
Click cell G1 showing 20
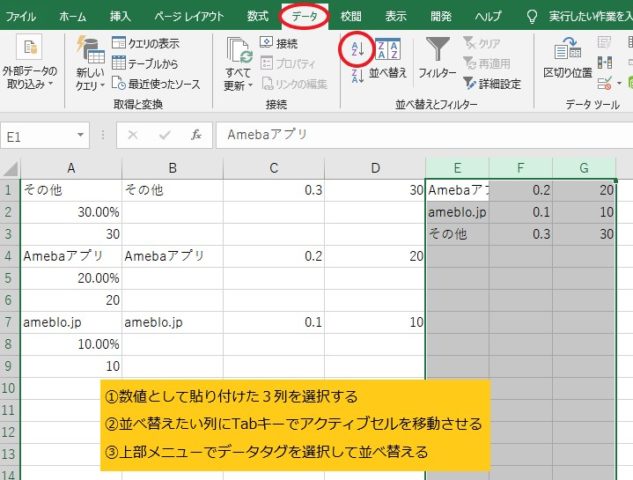pyautogui.click(x=584, y=190)
